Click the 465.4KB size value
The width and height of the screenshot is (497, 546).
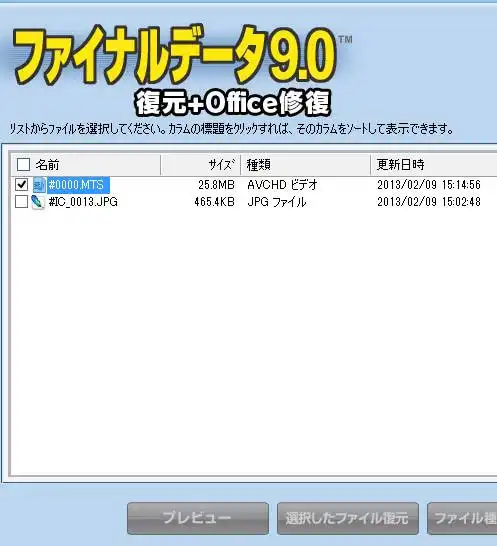click(214, 202)
